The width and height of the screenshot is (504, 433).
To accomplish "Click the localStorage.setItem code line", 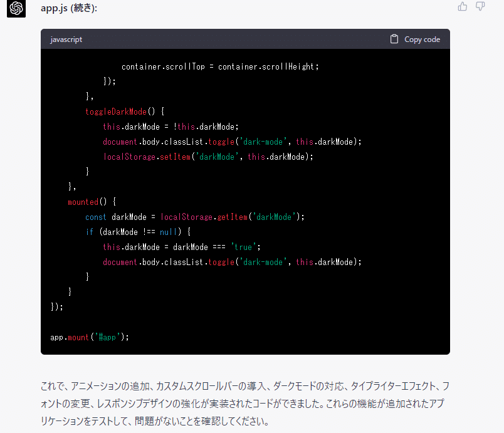I will coord(208,157).
